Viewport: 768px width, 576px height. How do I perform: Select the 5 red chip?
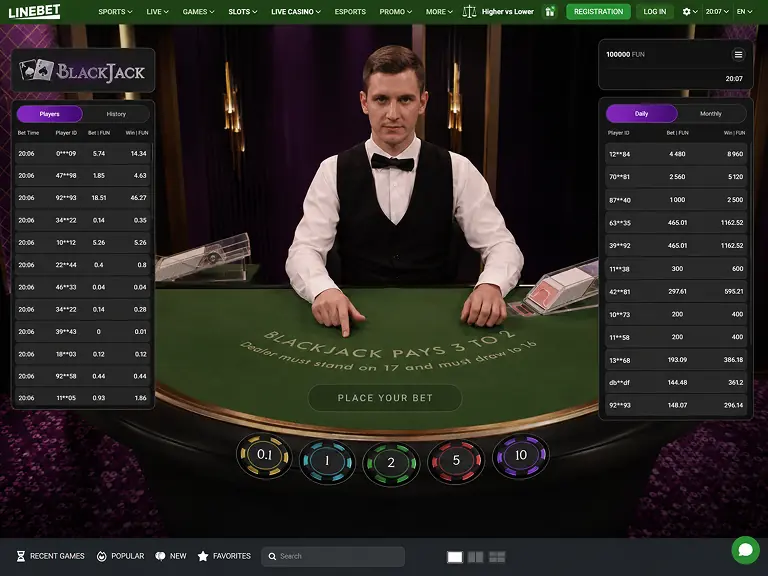click(456, 460)
